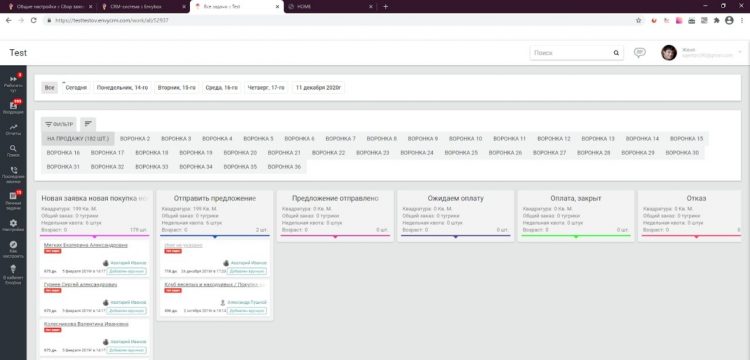Expand the user profile dropdown arrow
This screenshot has width=750, height=360.
pyautogui.click(x=739, y=52)
